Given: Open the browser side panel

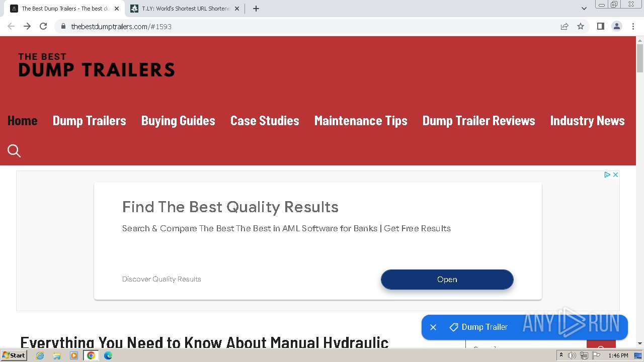Looking at the screenshot, I should click(600, 26).
